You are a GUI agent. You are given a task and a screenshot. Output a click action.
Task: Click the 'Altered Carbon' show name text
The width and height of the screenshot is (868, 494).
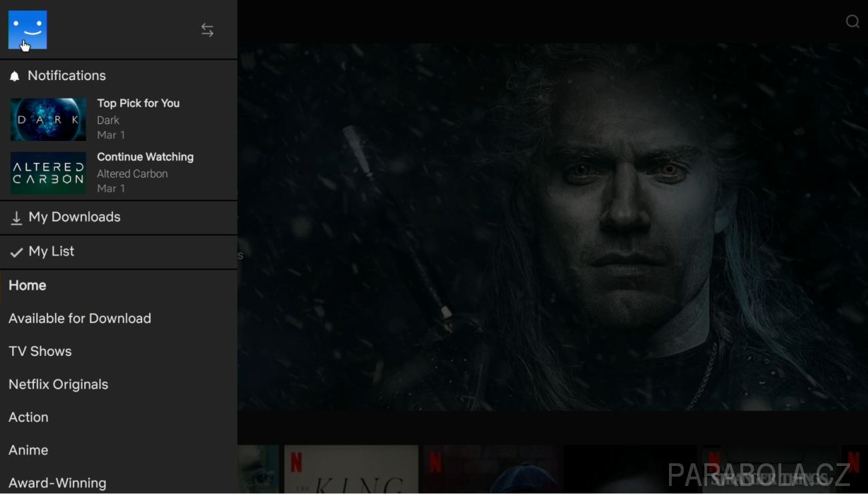pyautogui.click(x=132, y=174)
